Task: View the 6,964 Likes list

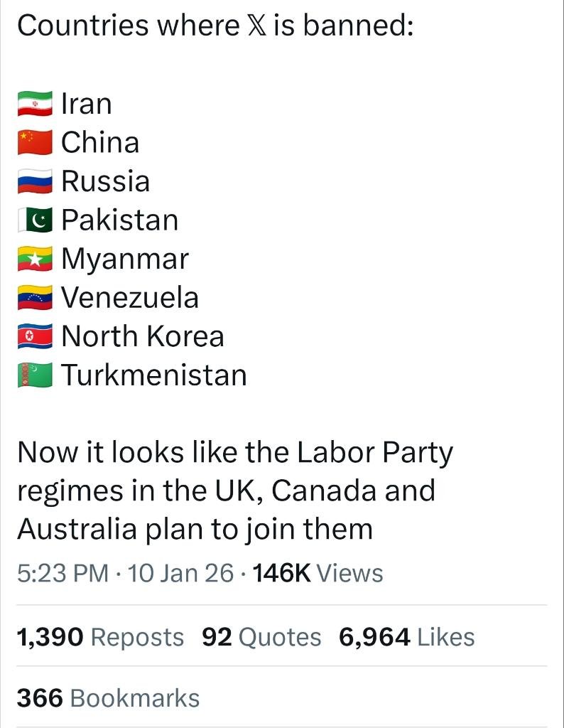Action: [x=406, y=637]
